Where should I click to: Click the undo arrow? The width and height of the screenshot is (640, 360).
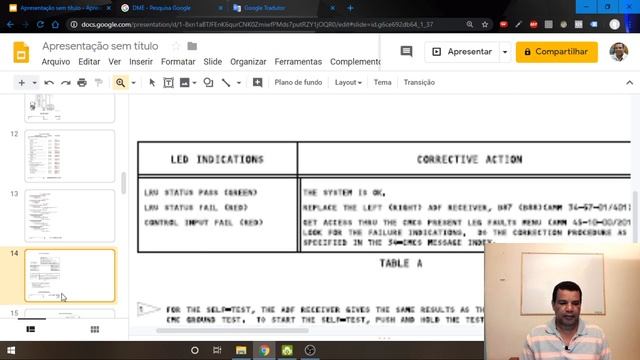pyautogui.click(x=49, y=83)
